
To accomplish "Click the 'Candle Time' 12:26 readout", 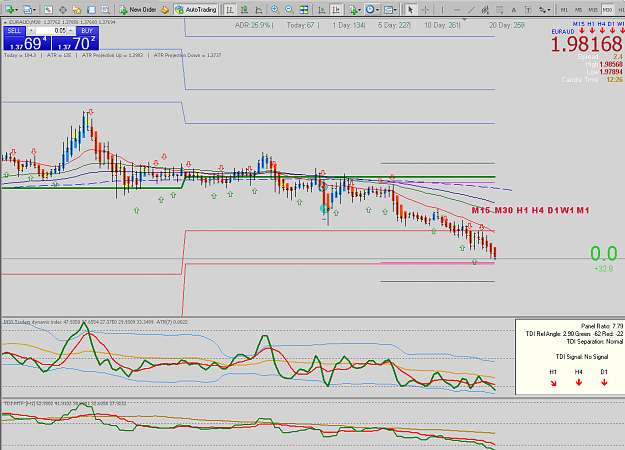I will click(x=592, y=80).
